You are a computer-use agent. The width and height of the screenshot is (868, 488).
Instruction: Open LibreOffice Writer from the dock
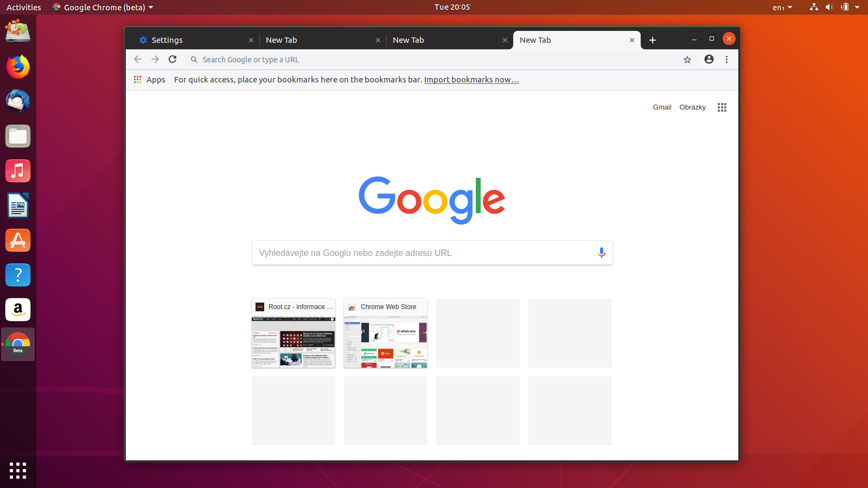(18, 206)
